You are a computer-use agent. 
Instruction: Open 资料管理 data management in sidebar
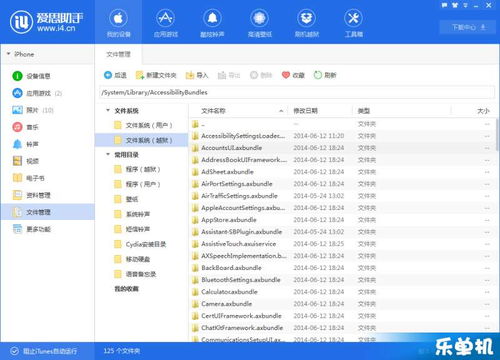pos(47,195)
